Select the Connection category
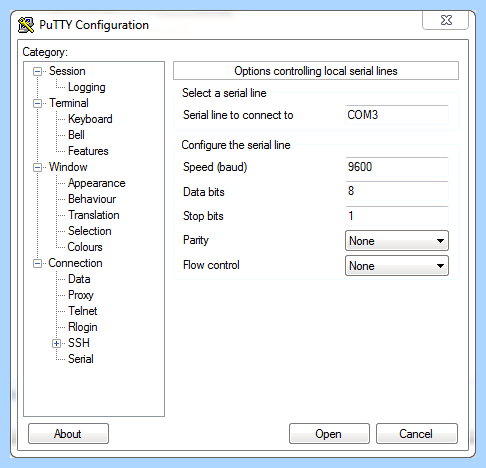486x468 pixels. (x=75, y=263)
